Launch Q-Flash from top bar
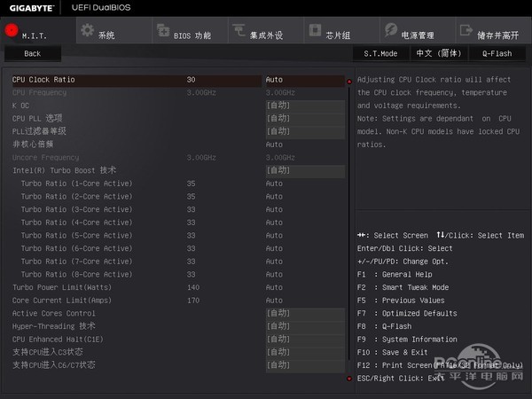The image size is (532, 399). [x=497, y=53]
